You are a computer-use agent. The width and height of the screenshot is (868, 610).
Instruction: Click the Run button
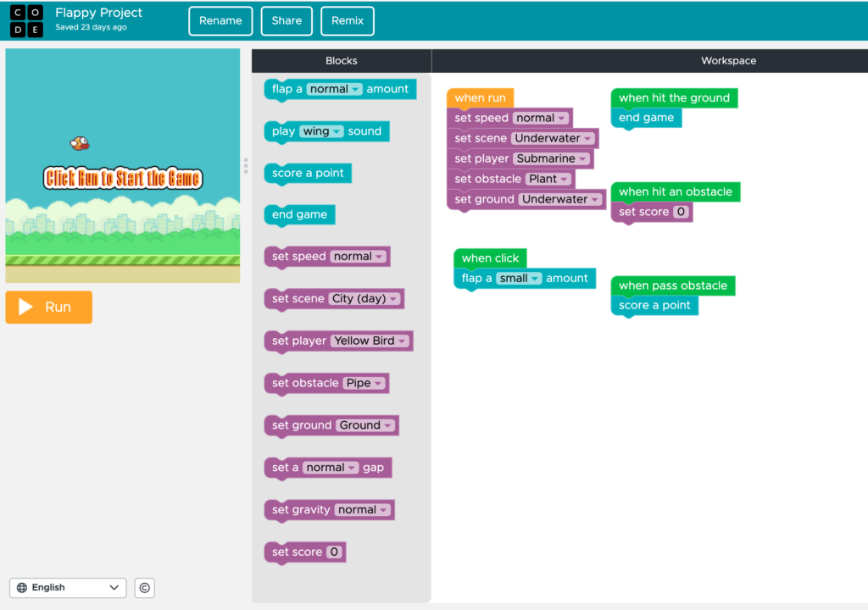48,307
